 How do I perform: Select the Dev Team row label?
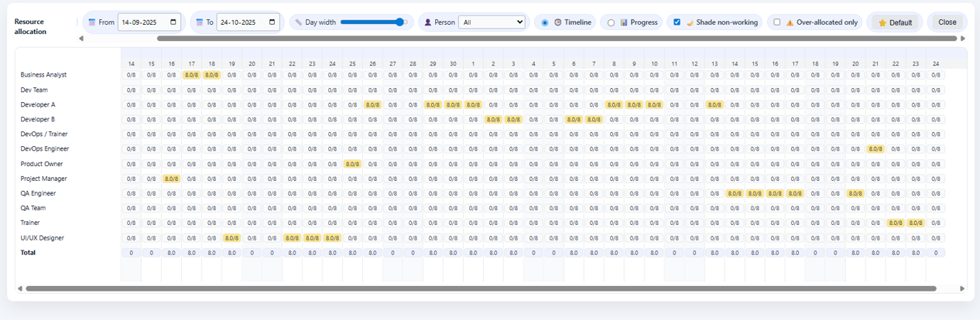tap(33, 90)
